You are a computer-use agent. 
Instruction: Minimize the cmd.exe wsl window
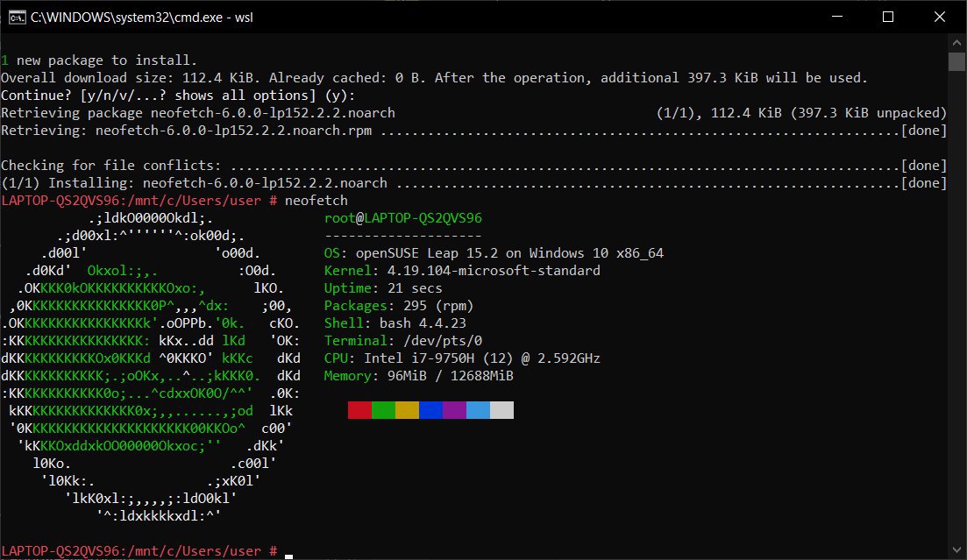837,17
